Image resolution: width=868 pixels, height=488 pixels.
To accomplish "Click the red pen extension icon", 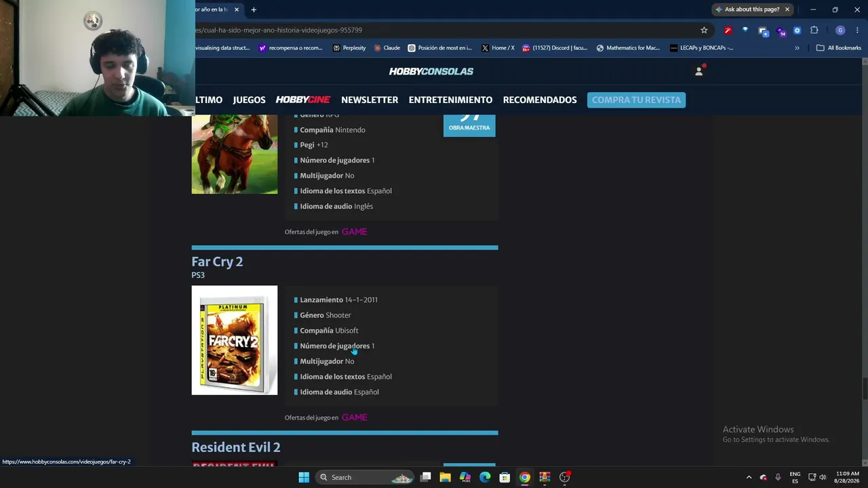I will [x=728, y=30].
